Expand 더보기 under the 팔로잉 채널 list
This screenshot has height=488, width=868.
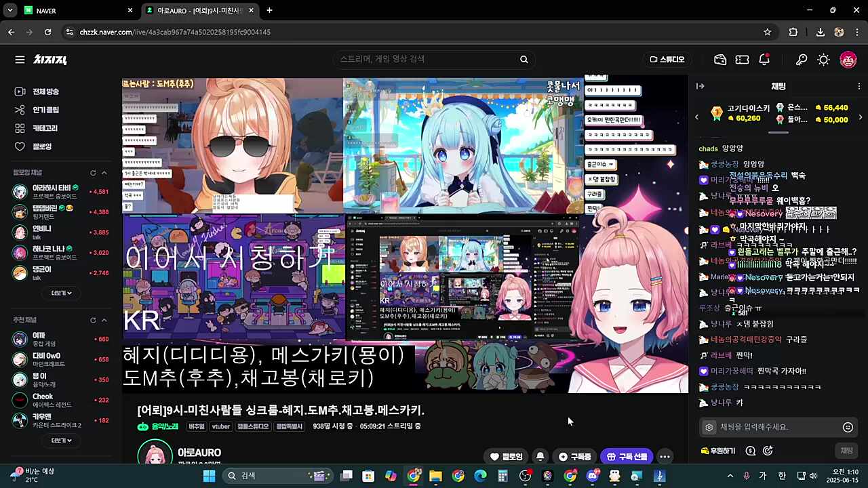(x=61, y=293)
